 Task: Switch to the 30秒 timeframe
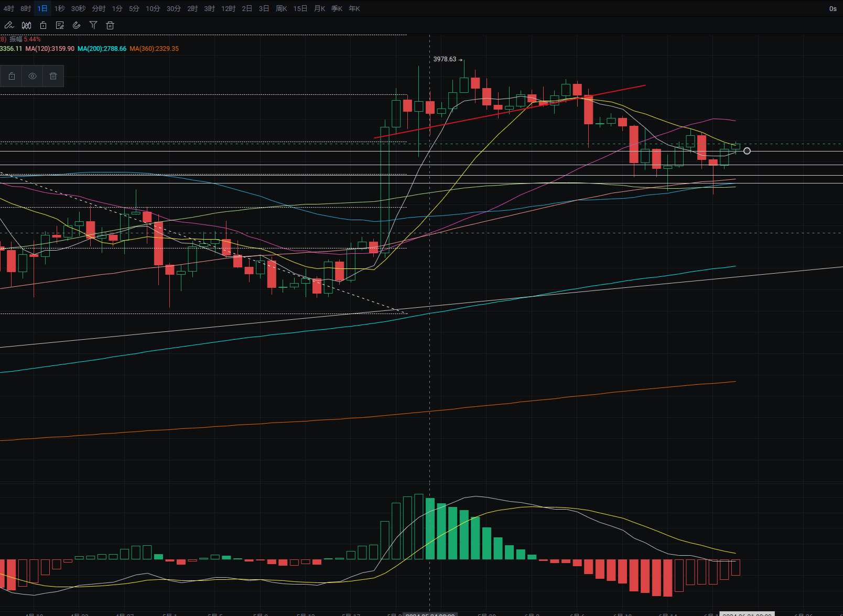pos(78,8)
